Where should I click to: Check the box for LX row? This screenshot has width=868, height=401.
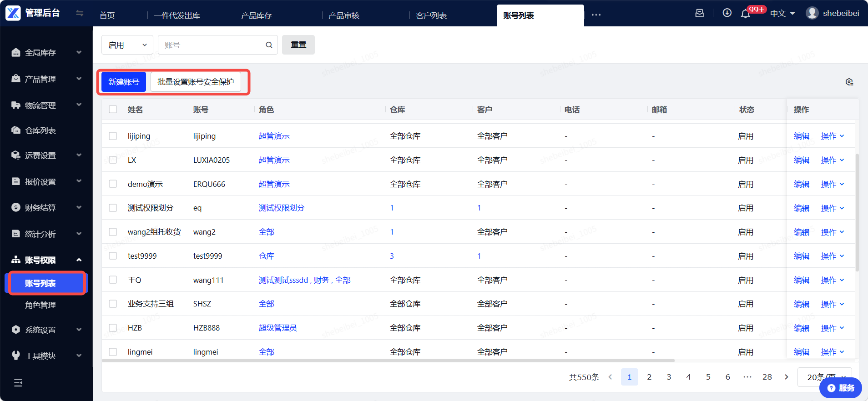(x=113, y=160)
